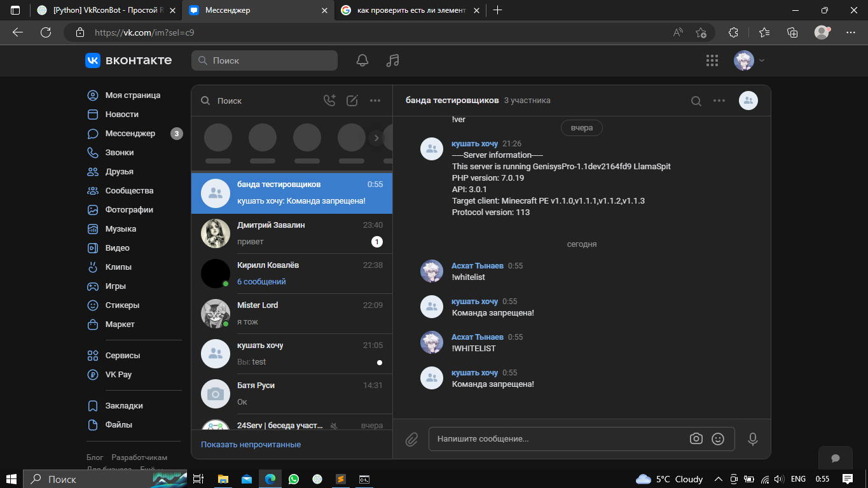Click the camera icon in message field
Screen dimensions: 868x488
(x=696, y=439)
